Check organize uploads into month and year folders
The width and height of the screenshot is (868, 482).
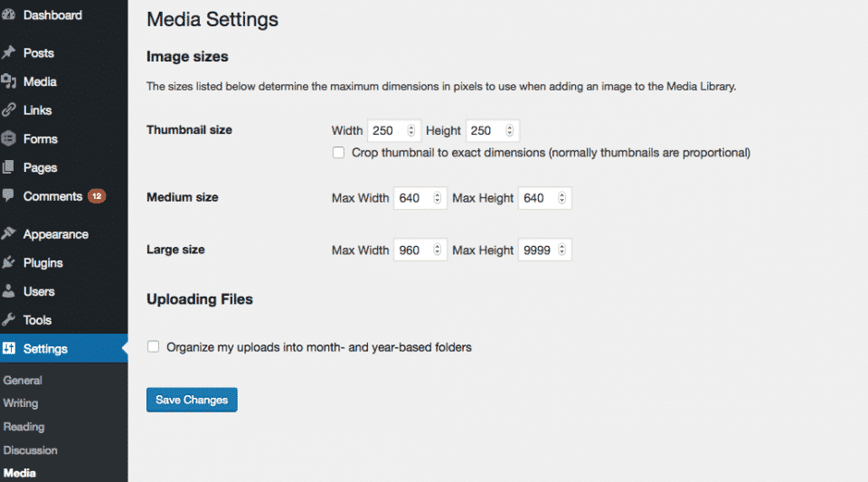tap(154, 346)
